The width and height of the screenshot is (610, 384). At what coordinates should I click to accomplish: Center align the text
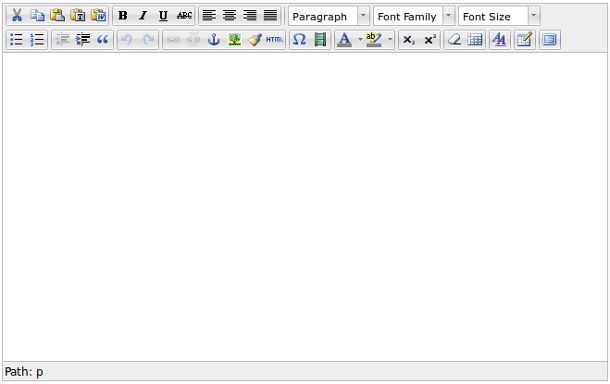click(230, 16)
